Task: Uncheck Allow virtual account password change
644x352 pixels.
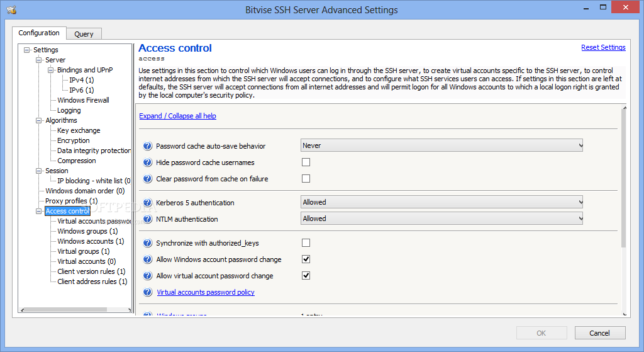Action: (x=306, y=276)
